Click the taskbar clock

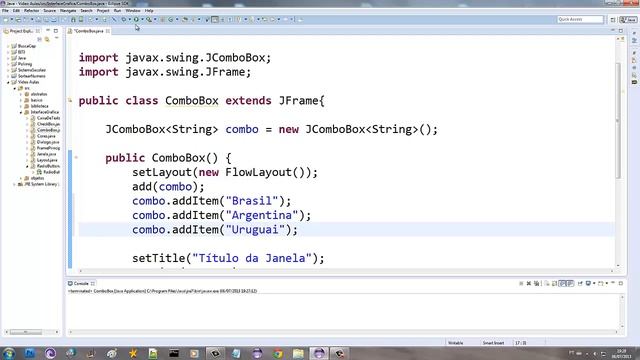(x=621, y=353)
